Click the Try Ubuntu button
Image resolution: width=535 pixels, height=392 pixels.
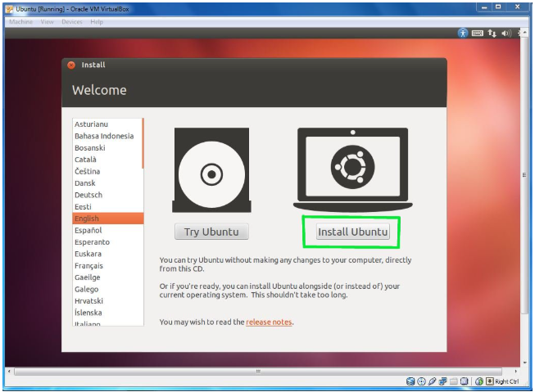(211, 232)
